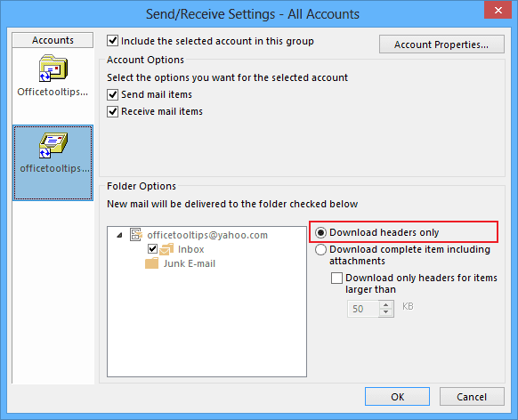
Task: Close the Send/Receive Settings dialog
Action: tap(498, 11)
